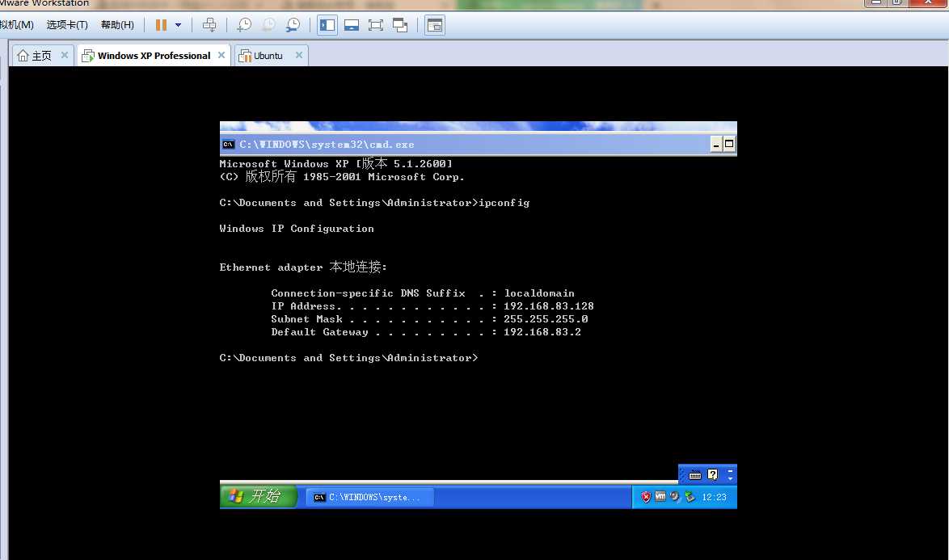Click the disc-shaped tray icon

[675, 496]
